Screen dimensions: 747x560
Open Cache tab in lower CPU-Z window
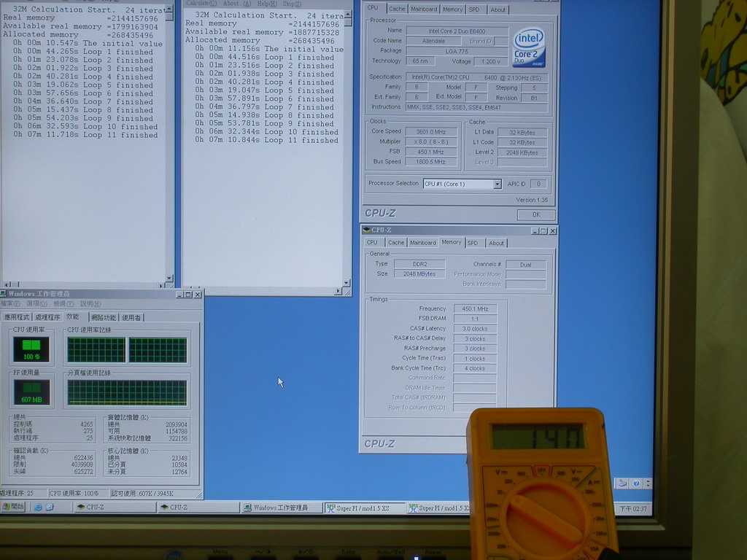coord(396,243)
